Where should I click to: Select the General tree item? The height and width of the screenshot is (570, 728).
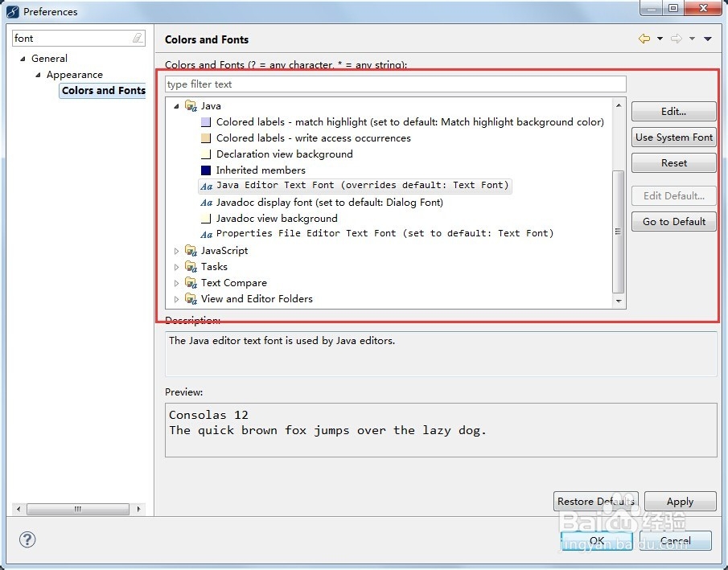pyautogui.click(x=49, y=59)
